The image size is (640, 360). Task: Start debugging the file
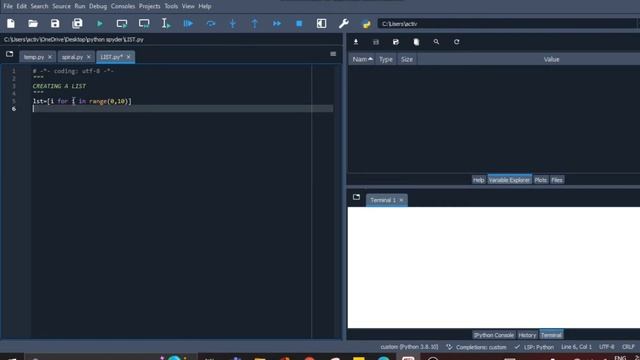[x=188, y=24]
